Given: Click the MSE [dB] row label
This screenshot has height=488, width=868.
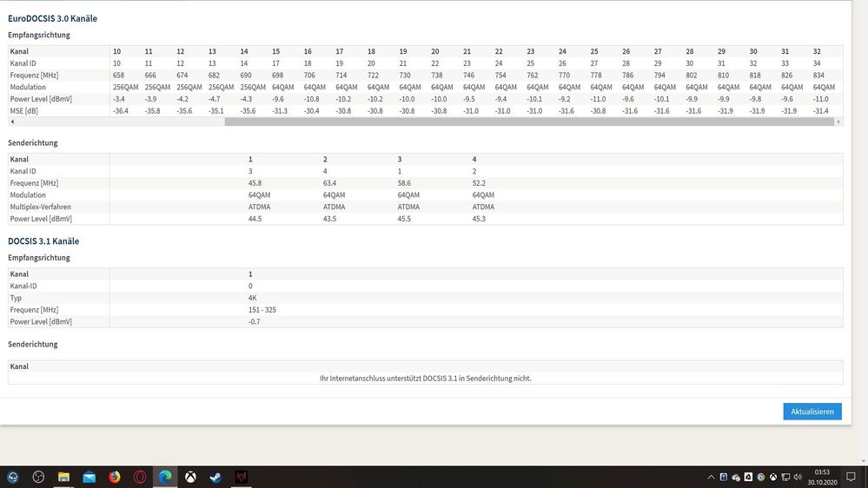Looking at the screenshot, I should pos(23,110).
